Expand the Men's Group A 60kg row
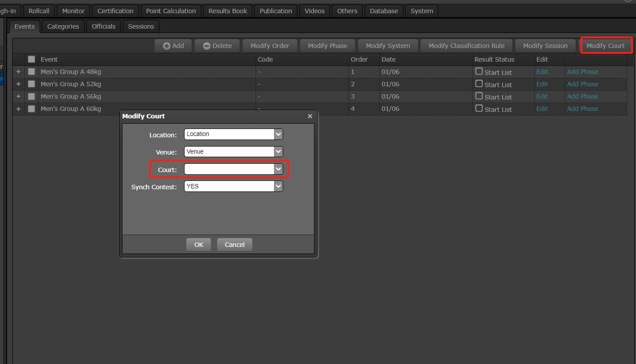The height and width of the screenshot is (364, 636). 18,109
